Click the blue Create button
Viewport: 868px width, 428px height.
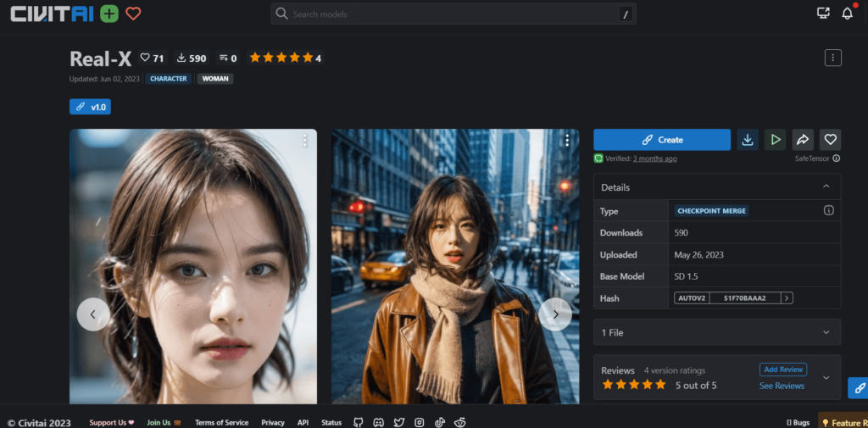tap(661, 140)
